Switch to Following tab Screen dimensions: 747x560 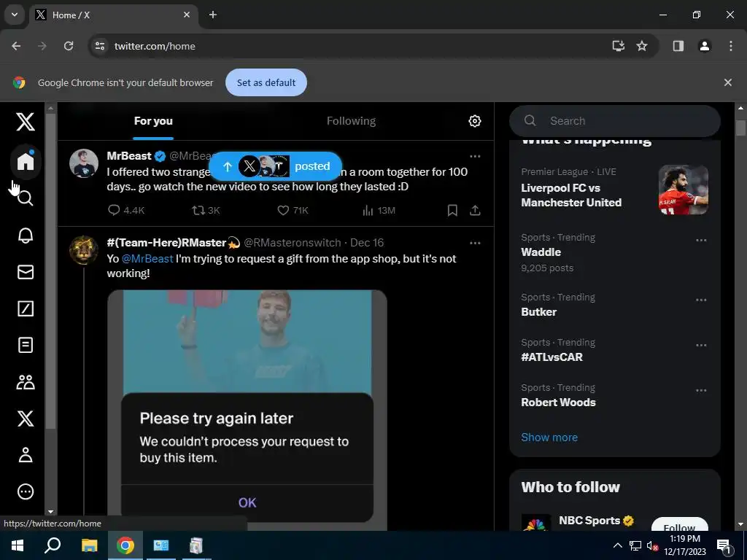tap(351, 121)
